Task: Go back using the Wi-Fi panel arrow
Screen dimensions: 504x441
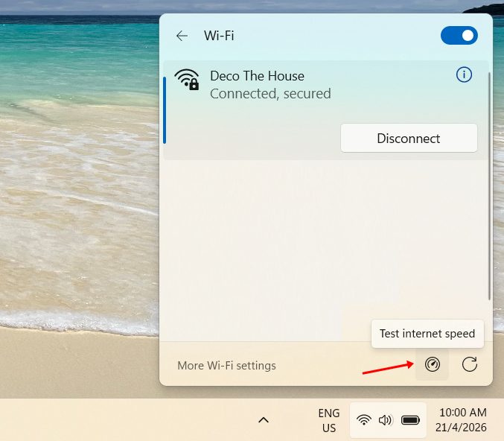Action: point(182,36)
